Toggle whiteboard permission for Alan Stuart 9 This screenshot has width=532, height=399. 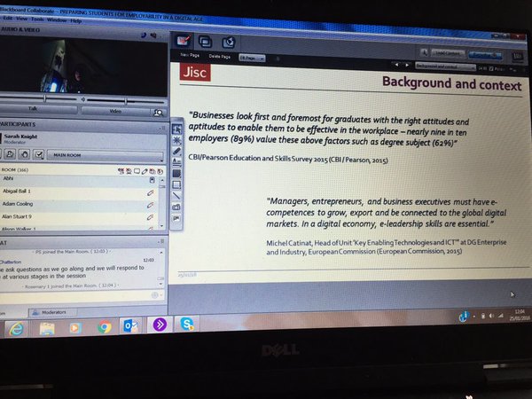click(x=151, y=217)
